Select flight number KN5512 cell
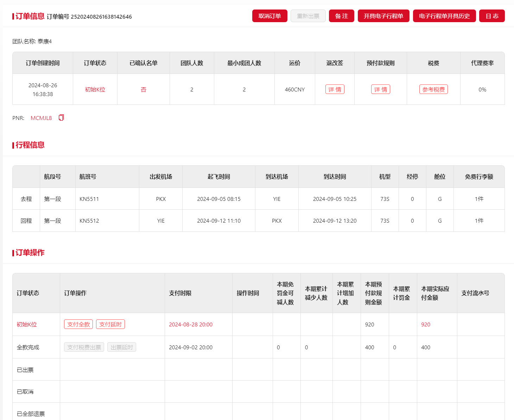 (x=89, y=221)
